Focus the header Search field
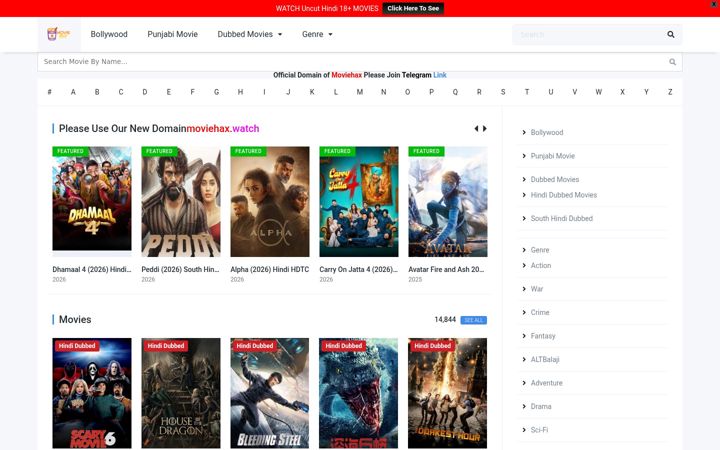Viewport: 720px width, 450px height. click(x=588, y=34)
